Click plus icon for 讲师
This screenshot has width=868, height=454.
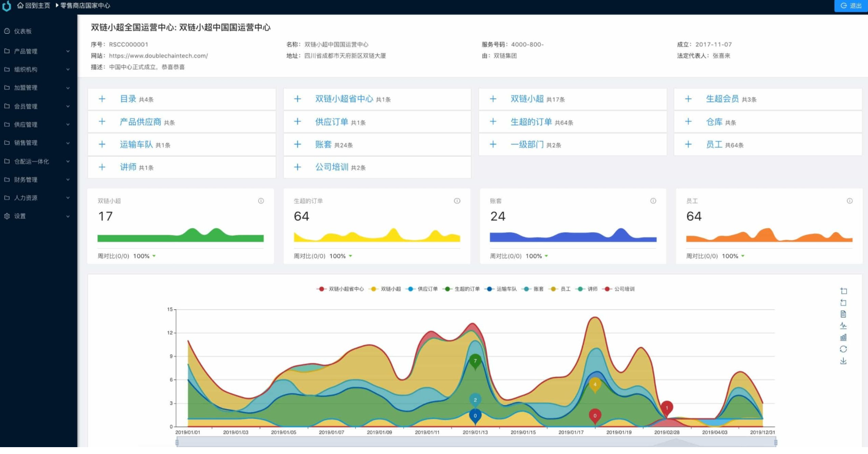coord(102,167)
